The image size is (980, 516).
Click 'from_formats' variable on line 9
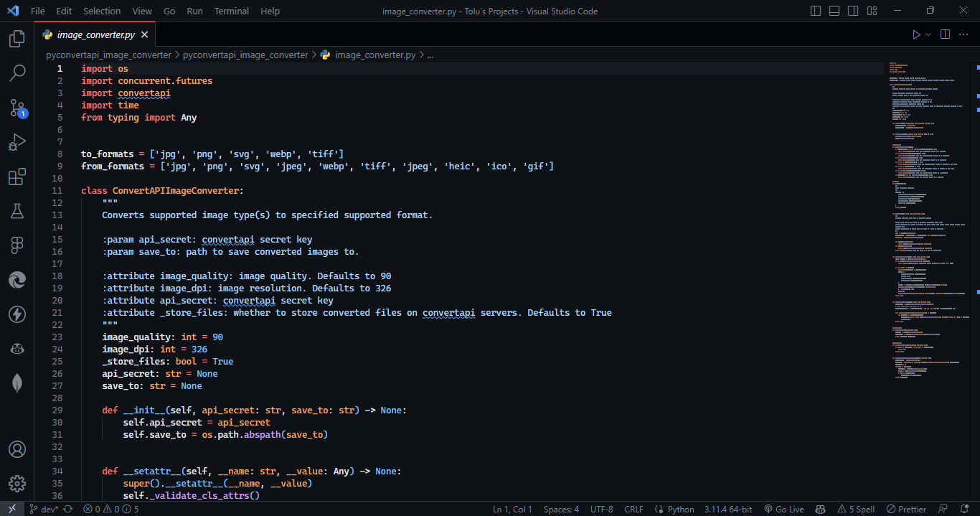113,166
